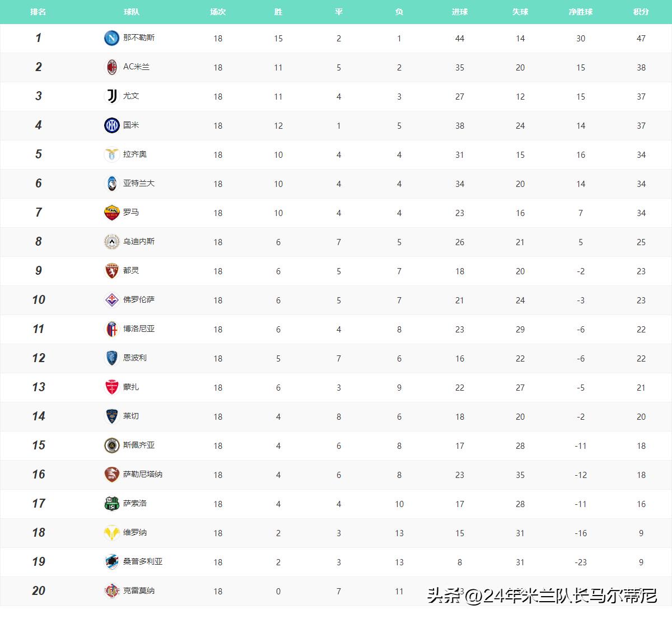Click the Atalanta club logo
The width and height of the screenshot is (672, 619).
[111, 184]
